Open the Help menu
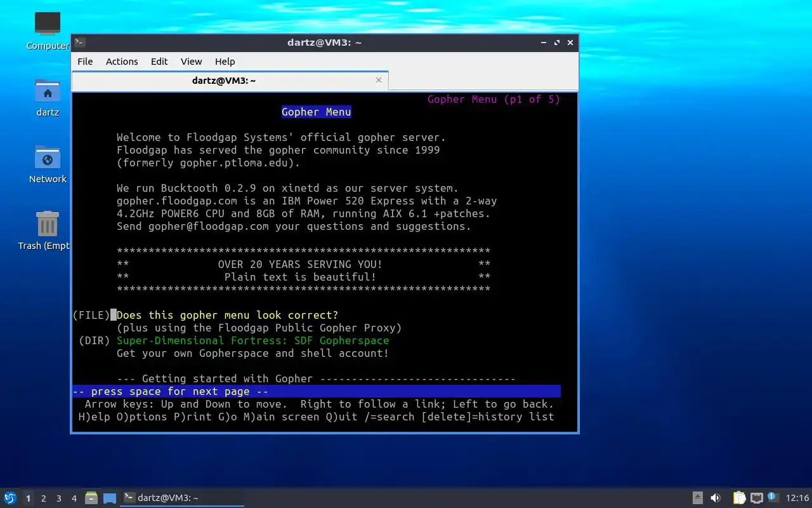The height and width of the screenshot is (508, 812). (225, 62)
